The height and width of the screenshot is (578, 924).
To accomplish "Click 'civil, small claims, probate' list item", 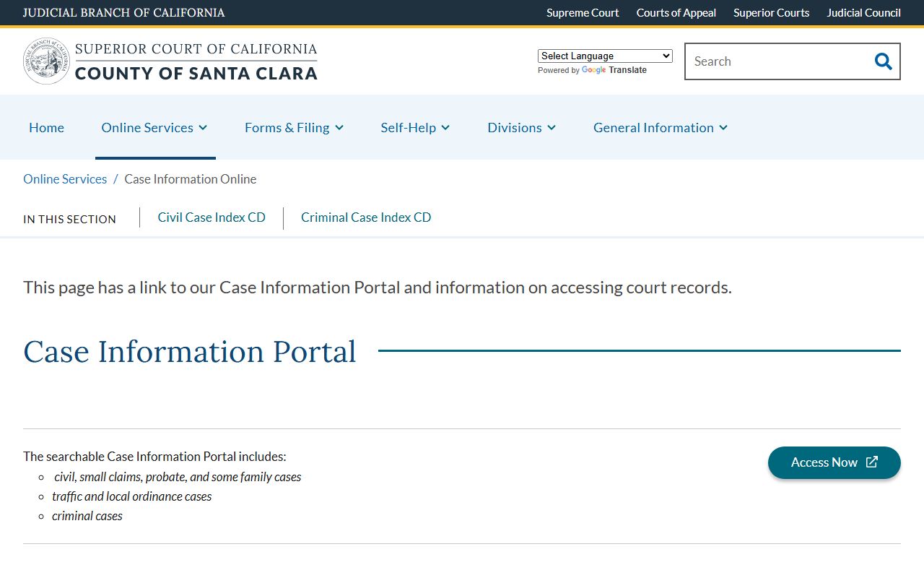I will click(x=178, y=477).
